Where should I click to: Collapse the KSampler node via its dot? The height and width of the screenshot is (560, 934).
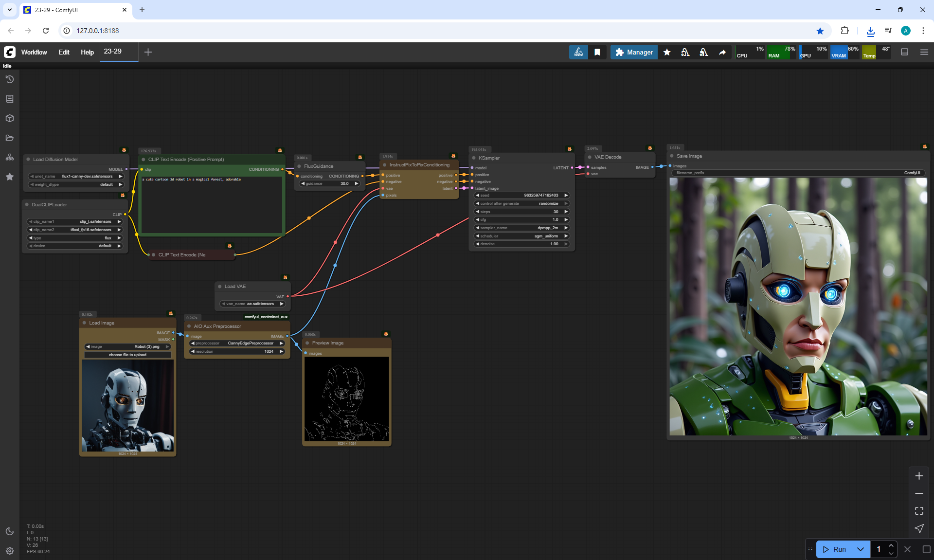click(474, 158)
